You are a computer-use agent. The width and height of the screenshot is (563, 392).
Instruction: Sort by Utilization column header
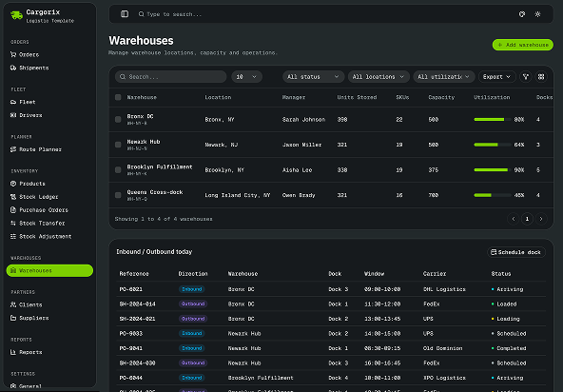click(492, 97)
